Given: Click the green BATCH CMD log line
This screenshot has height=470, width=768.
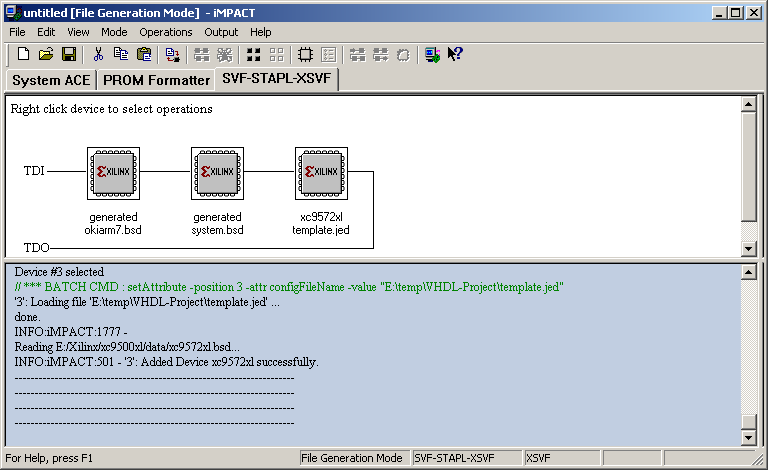Looking at the screenshot, I should 289,287.
